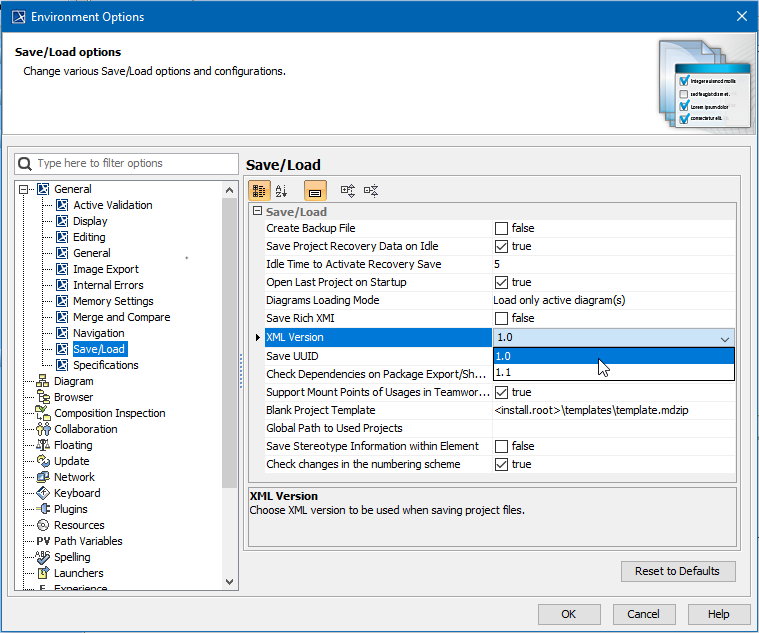Click the Expand all properties icon
This screenshot has width=759, height=633.
pos(347,190)
